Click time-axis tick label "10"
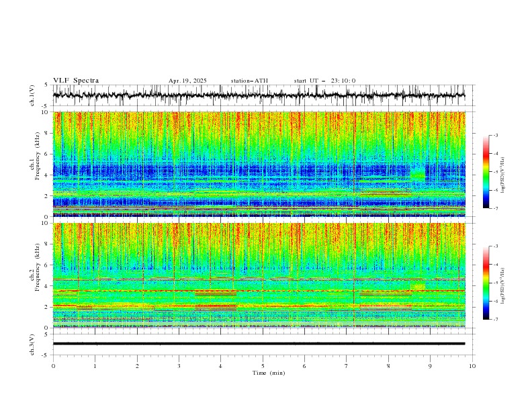532x411 pixels. pos(472,366)
